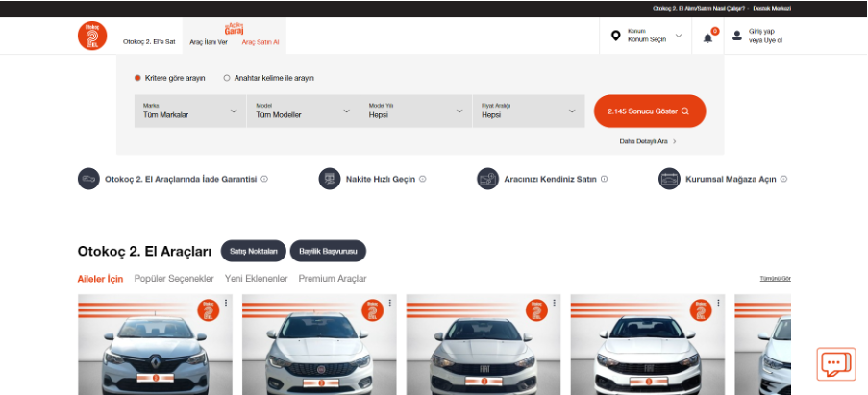868x395 pixels.
Task: Click the Nakite Hızlı Geçin icon
Action: 329,179
